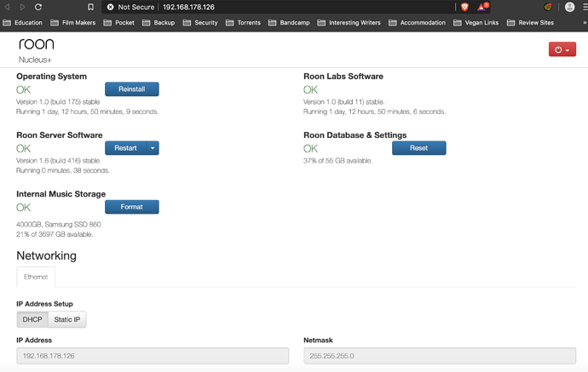The image size is (588, 372).
Task: Click the address bar URL 192.168.178.126
Action: pos(188,7)
